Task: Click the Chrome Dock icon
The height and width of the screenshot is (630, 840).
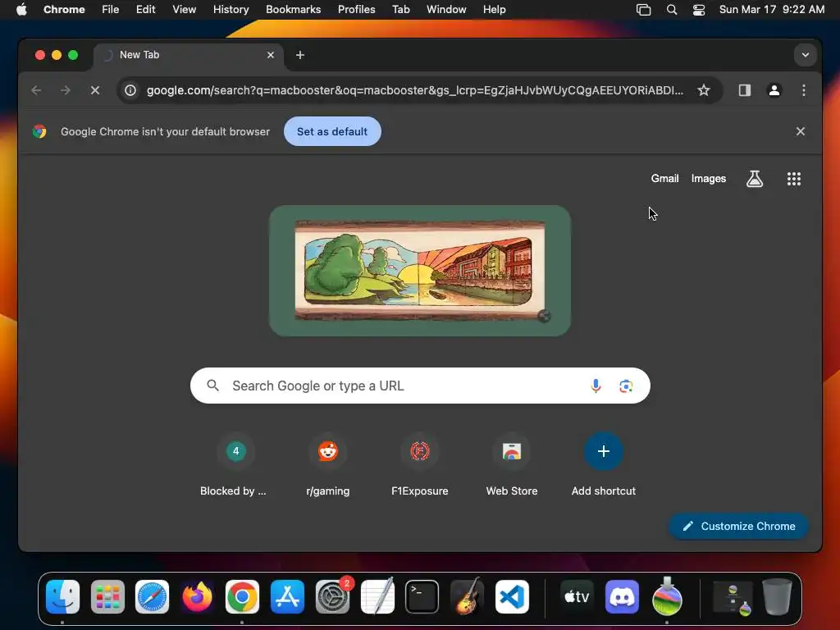Action: tap(242, 596)
